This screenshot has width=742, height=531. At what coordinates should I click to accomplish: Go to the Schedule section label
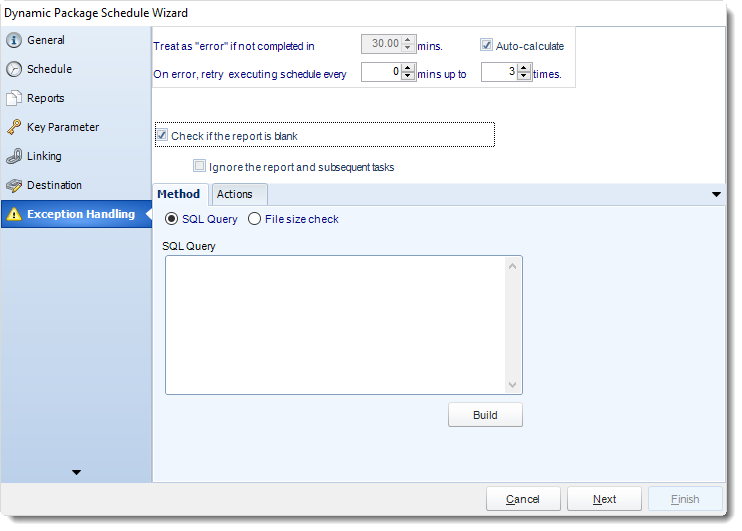coord(49,69)
